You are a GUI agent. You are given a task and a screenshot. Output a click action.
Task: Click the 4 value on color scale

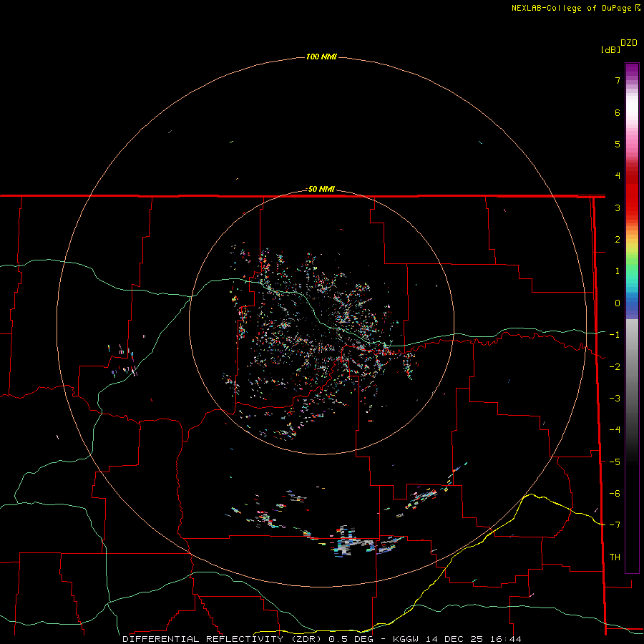[x=618, y=176]
